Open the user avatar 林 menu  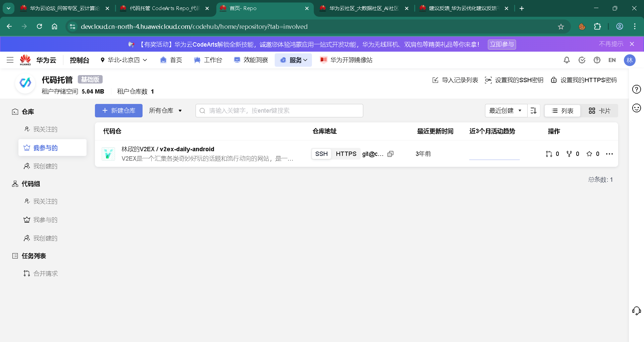click(x=630, y=60)
